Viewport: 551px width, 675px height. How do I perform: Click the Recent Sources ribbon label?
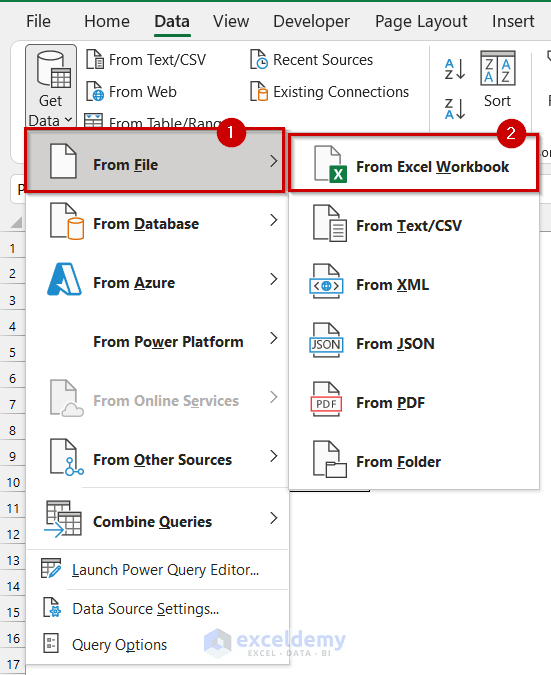pos(323,60)
